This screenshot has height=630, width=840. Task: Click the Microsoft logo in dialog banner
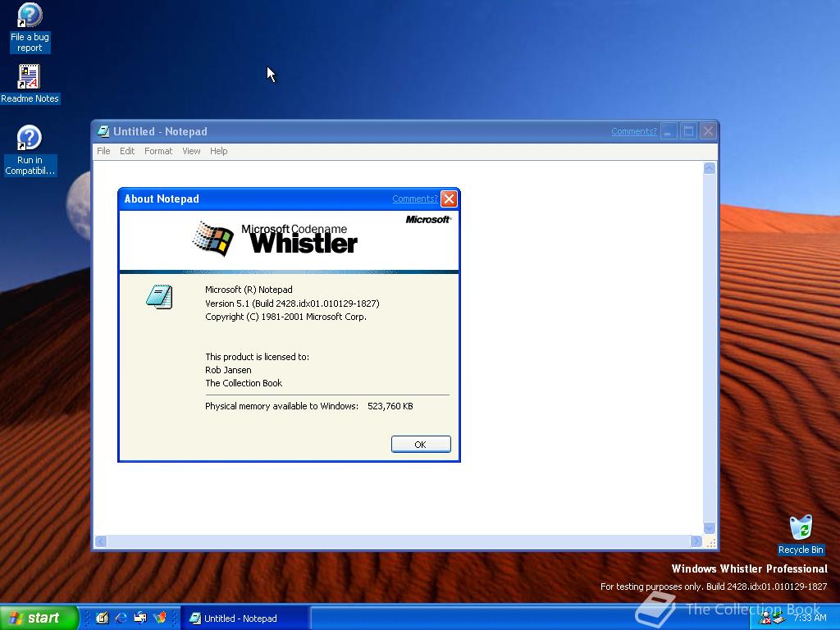(428, 219)
